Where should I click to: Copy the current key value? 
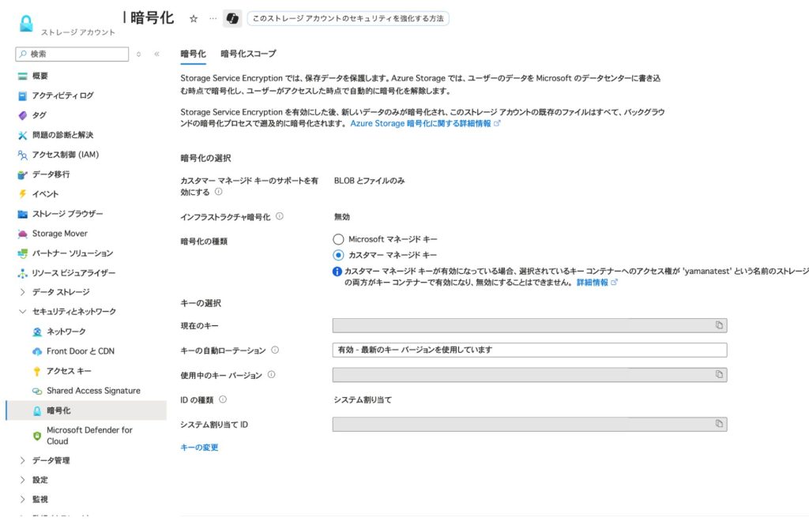[x=719, y=325]
